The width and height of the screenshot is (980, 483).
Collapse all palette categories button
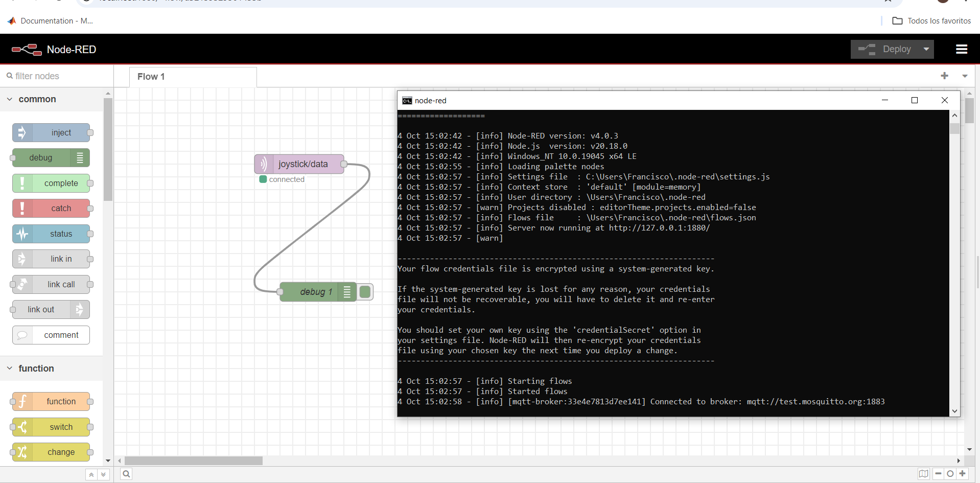pyautogui.click(x=91, y=474)
